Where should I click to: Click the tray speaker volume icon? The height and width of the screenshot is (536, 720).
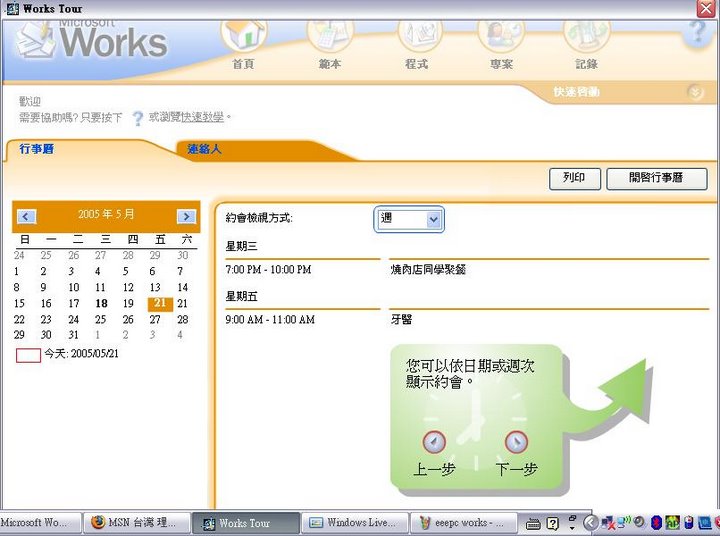(639, 522)
